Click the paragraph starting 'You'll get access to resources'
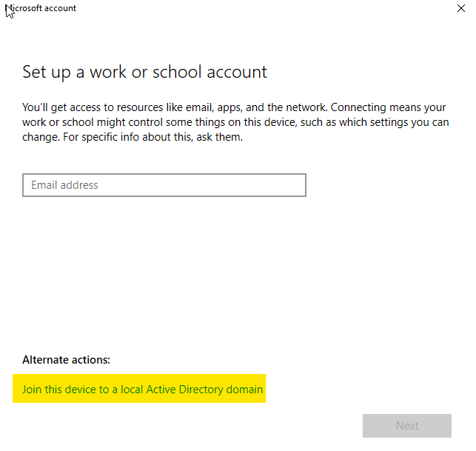The width and height of the screenshot is (476, 451). point(235,122)
